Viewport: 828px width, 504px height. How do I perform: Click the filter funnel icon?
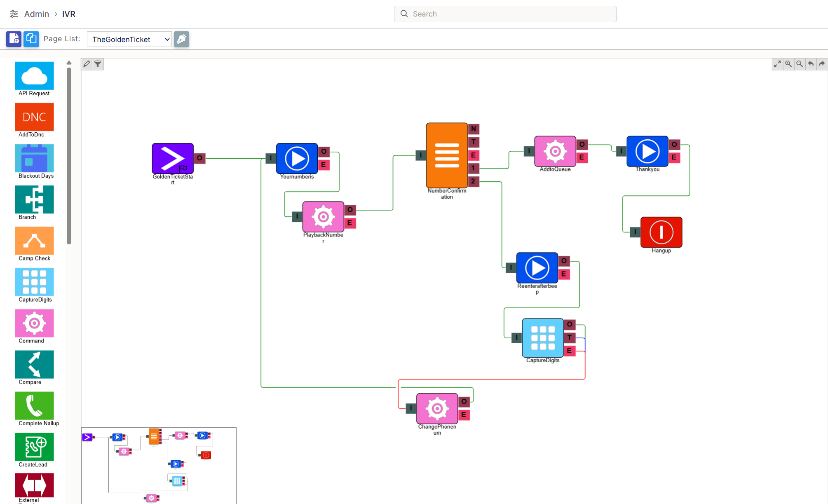(98, 64)
